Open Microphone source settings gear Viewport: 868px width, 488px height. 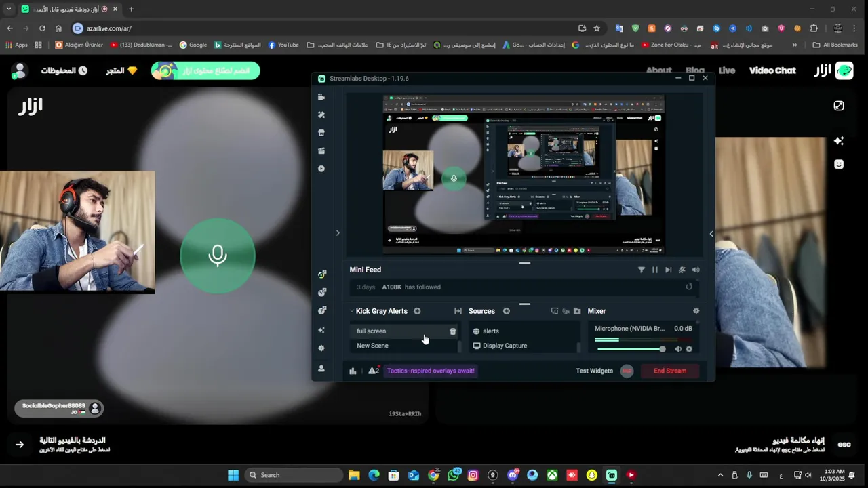click(x=689, y=349)
